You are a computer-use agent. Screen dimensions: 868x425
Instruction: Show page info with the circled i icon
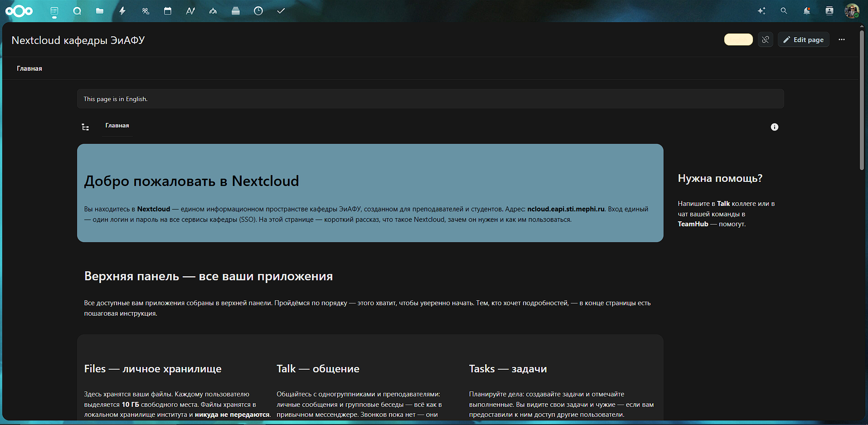click(x=775, y=127)
